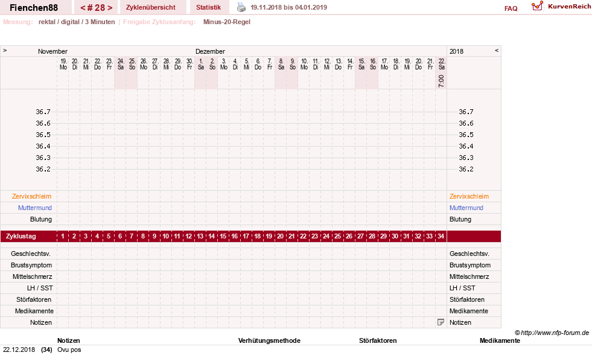
Task: Click the 2018 year label
Action: (456, 51)
